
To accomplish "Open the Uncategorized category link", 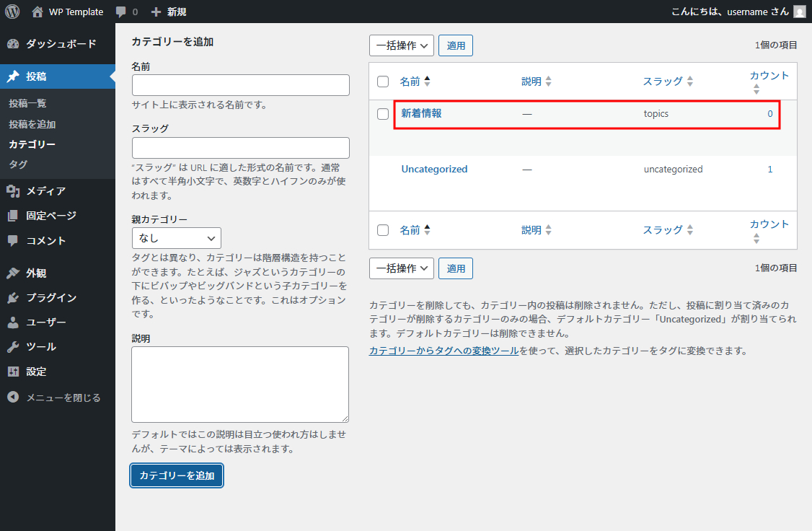I will tap(434, 169).
